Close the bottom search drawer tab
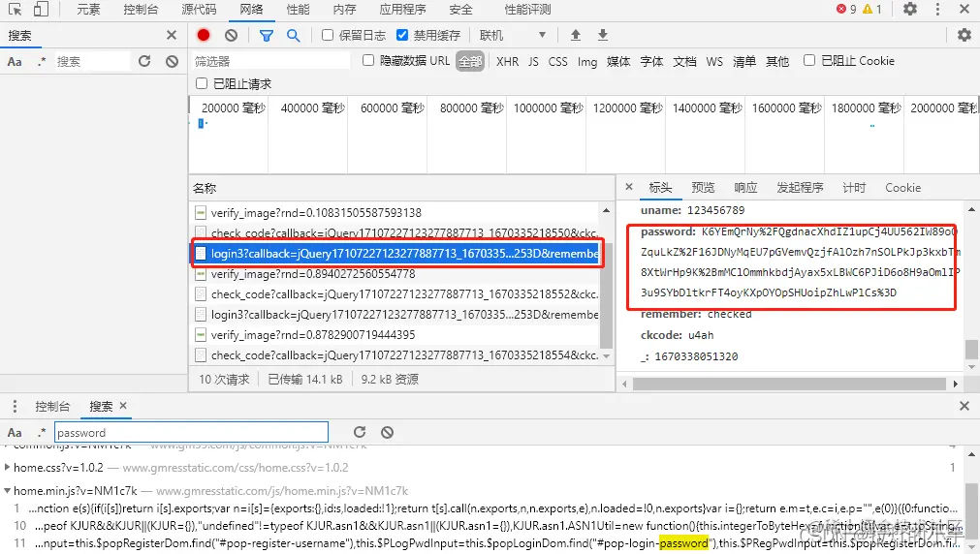 pos(123,406)
